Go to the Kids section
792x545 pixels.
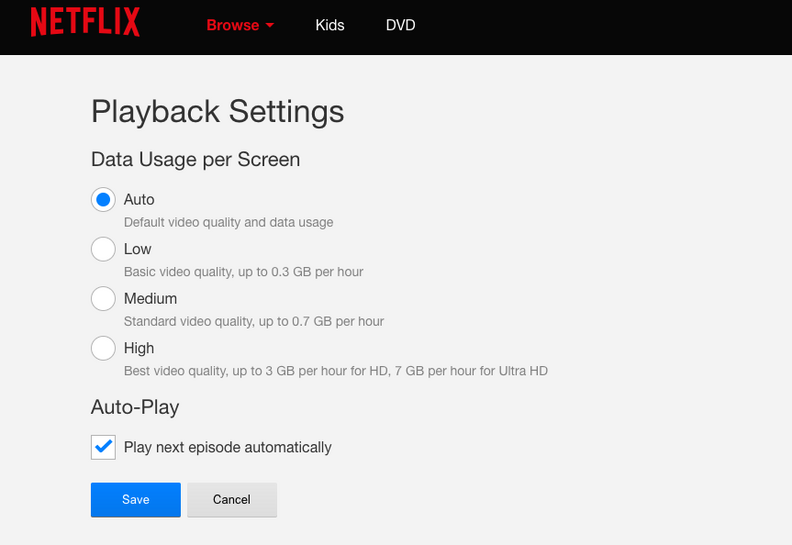[x=329, y=25]
